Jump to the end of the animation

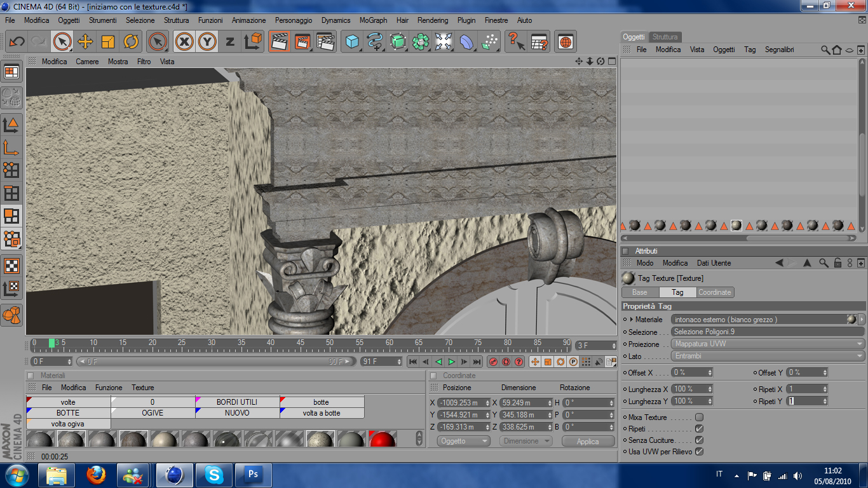pos(477,362)
